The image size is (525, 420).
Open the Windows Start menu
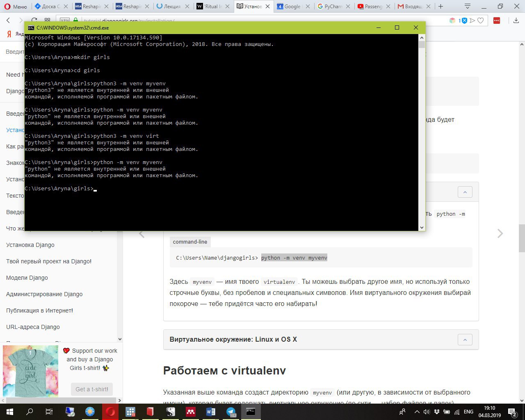[x=9, y=412]
